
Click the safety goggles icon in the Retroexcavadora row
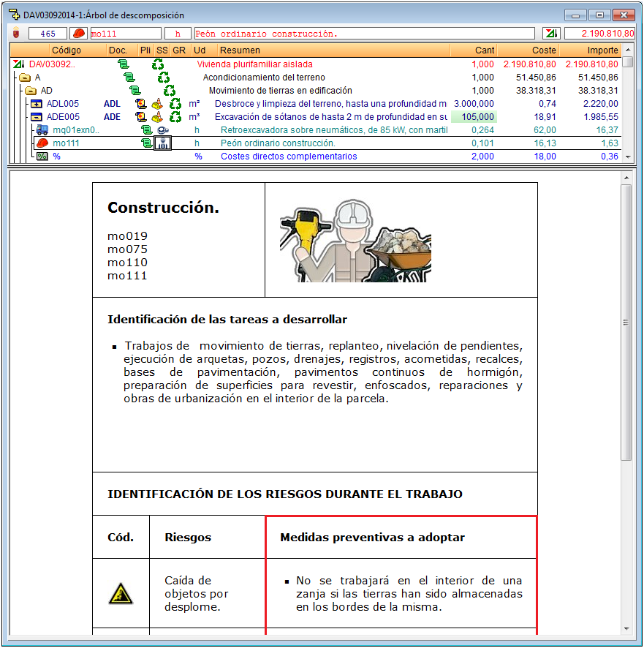point(163,130)
